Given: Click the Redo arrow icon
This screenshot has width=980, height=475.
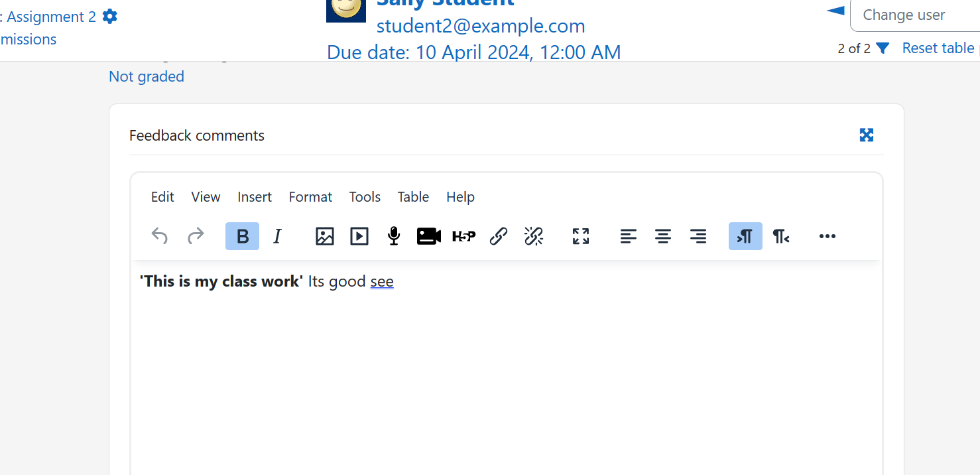Looking at the screenshot, I should pos(196,236).
